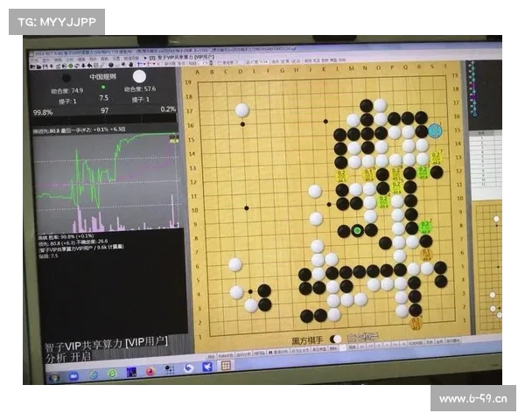Click the 智子VIP共享算力 status text at bottom left
Screen dimensions: 525x420
[107, 344]
